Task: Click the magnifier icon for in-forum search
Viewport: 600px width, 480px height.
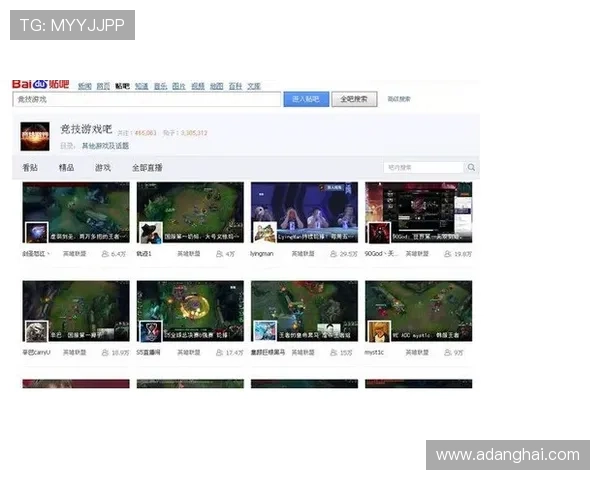Action: [471, 167]
